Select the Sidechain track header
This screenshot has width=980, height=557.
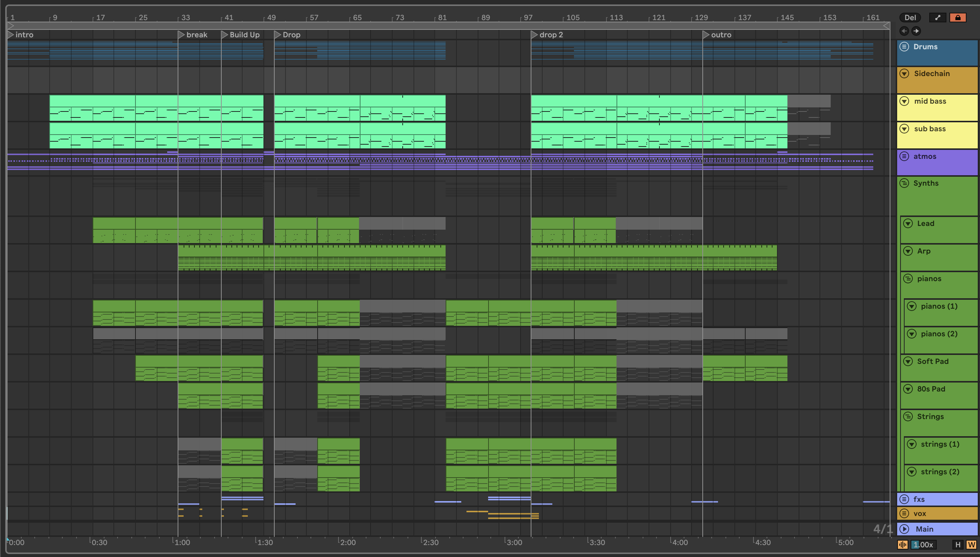coord(932,73)
